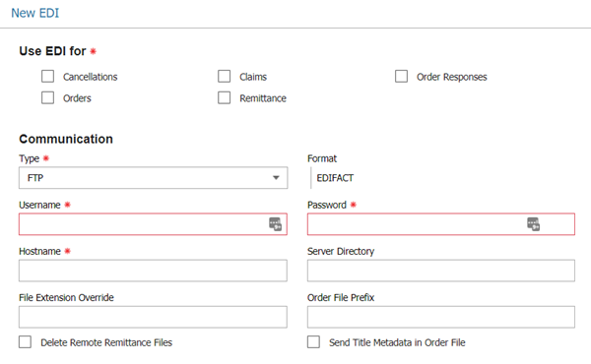Open the Type dropdown arrow
591x364 pixels.
pyautogui.click(x=276, y=178)
